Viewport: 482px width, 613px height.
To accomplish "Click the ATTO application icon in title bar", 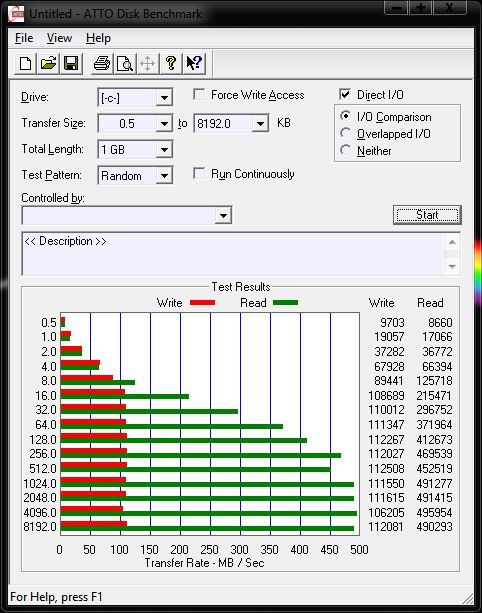I will click(16, 14).
